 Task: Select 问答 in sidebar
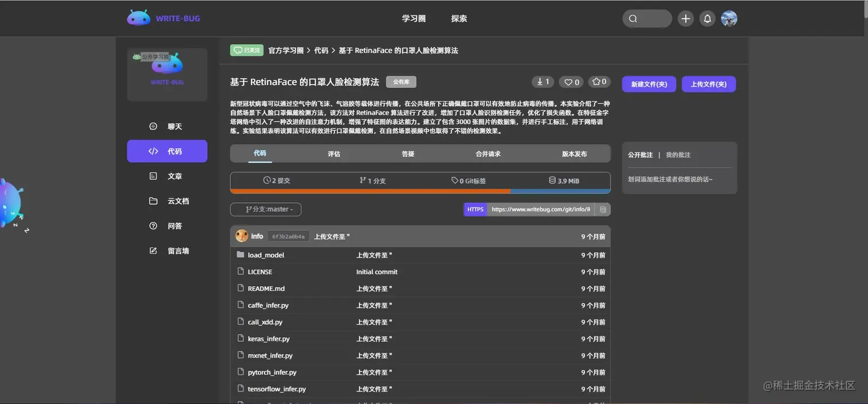[x=167, y=226]
